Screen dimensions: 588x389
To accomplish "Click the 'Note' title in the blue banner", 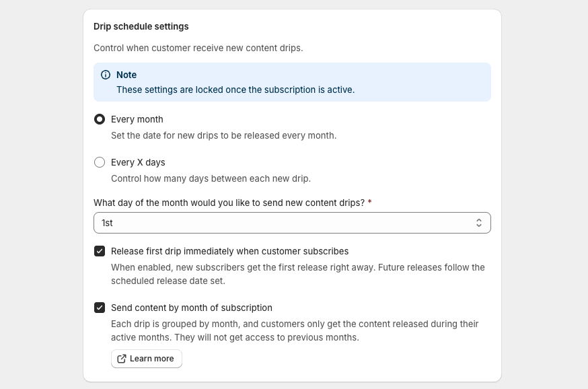I will click(x=126, y=75).
